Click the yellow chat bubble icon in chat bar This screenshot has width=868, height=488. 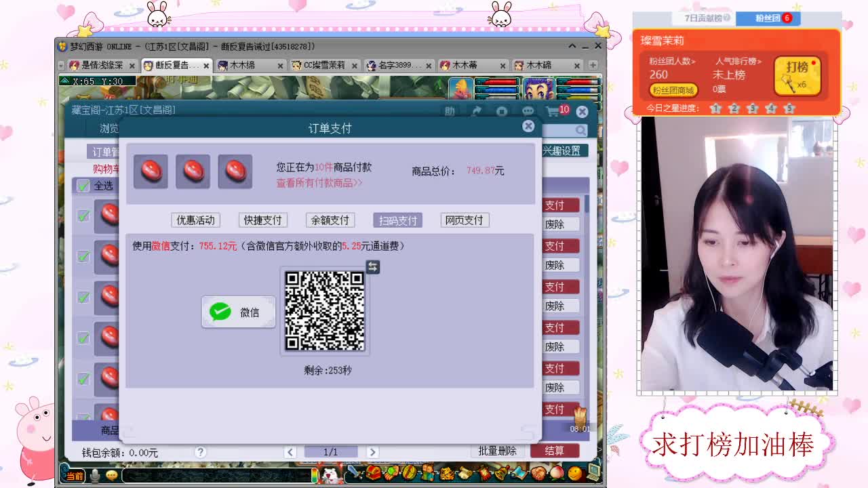pos(112,475)
